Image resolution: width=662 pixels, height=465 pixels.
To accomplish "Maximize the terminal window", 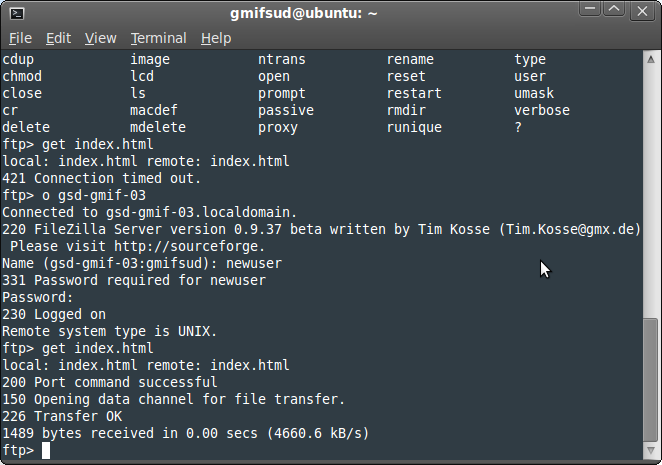I will pos(614,9).
